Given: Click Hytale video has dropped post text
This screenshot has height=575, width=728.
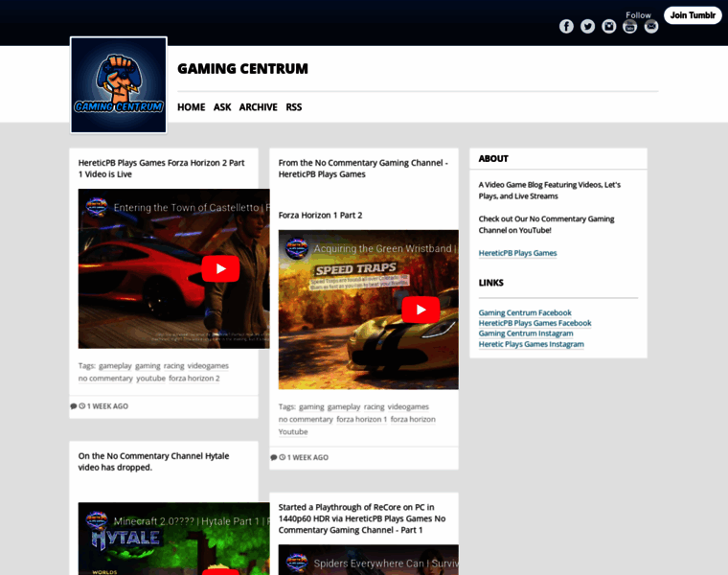Looking at the screenshot, I should click(153, 462).
